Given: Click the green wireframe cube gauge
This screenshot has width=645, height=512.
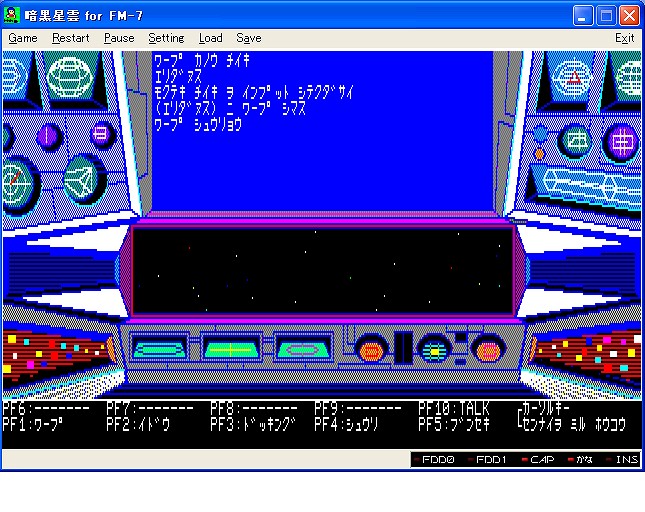Looking at the screenshot, I should pyautogui.click(x=84, y=180).
